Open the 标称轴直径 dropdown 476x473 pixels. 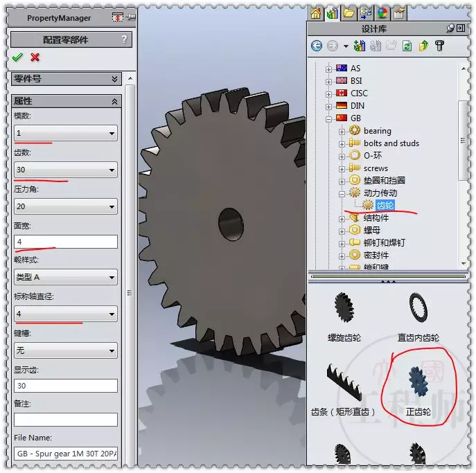click(66, 314)
